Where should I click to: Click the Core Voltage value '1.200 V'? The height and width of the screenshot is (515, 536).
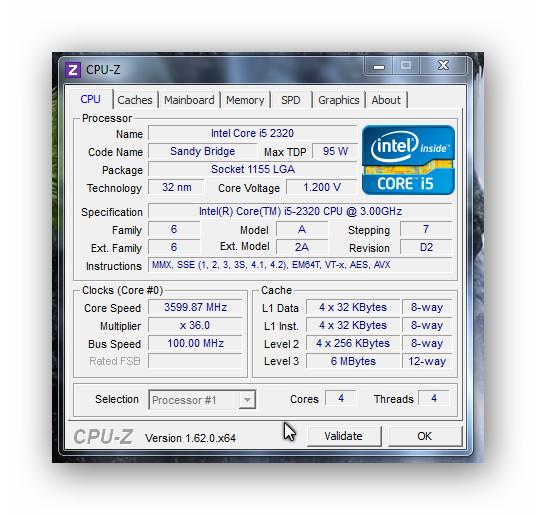click(x=322, y=187)
